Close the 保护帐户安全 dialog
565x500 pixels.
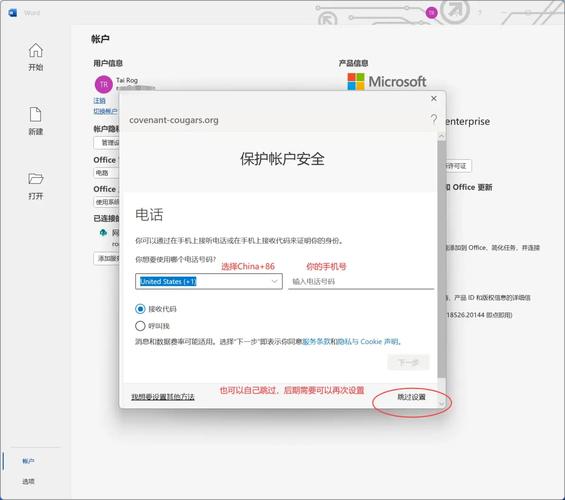pos(434,98)
